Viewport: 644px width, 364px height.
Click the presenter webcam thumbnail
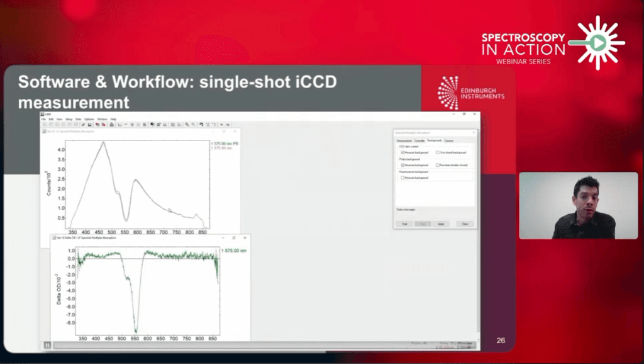click(579, 205)
